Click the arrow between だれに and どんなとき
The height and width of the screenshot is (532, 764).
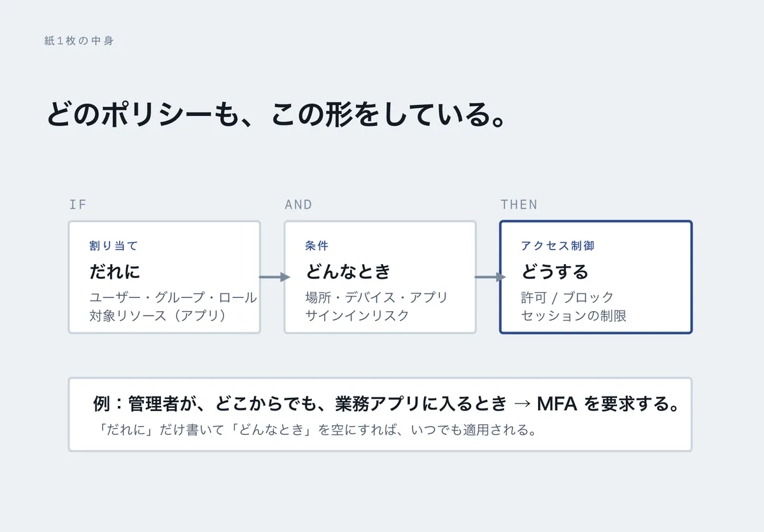click(x=275, y=277)
